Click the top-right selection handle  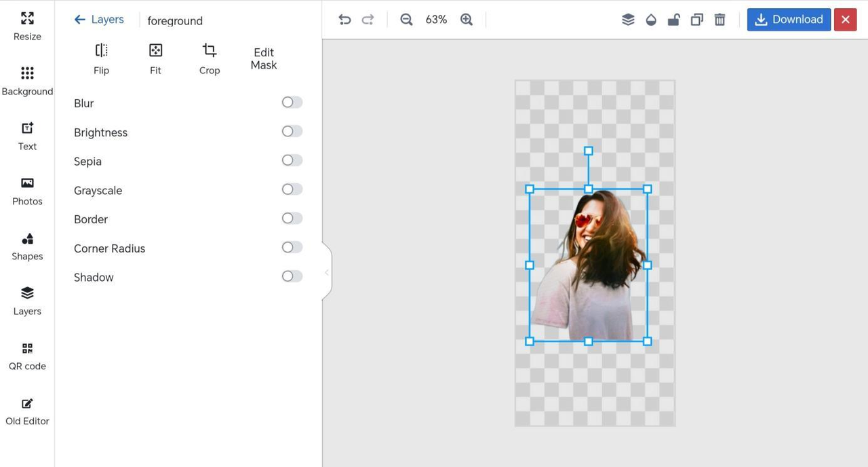(647, 189)
